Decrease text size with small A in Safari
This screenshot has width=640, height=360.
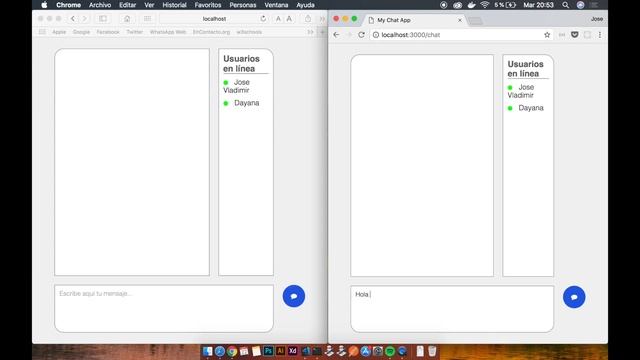pyautogui.click(x=278, y=19)
